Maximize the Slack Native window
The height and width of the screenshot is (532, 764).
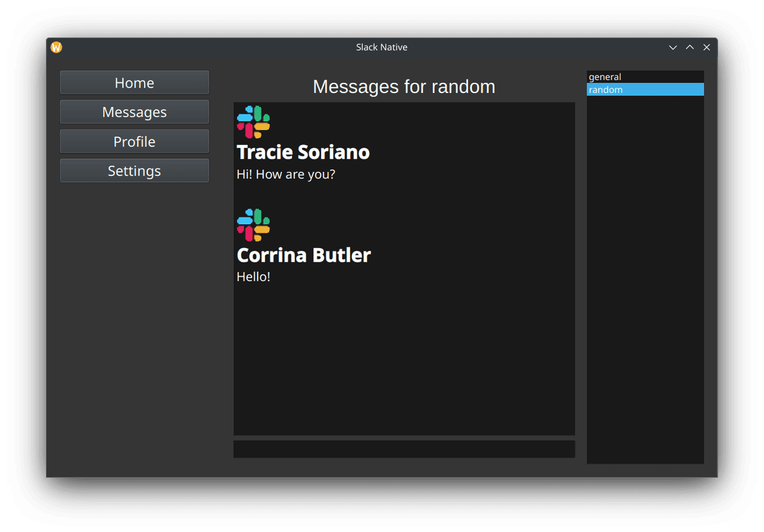(689, 48)
